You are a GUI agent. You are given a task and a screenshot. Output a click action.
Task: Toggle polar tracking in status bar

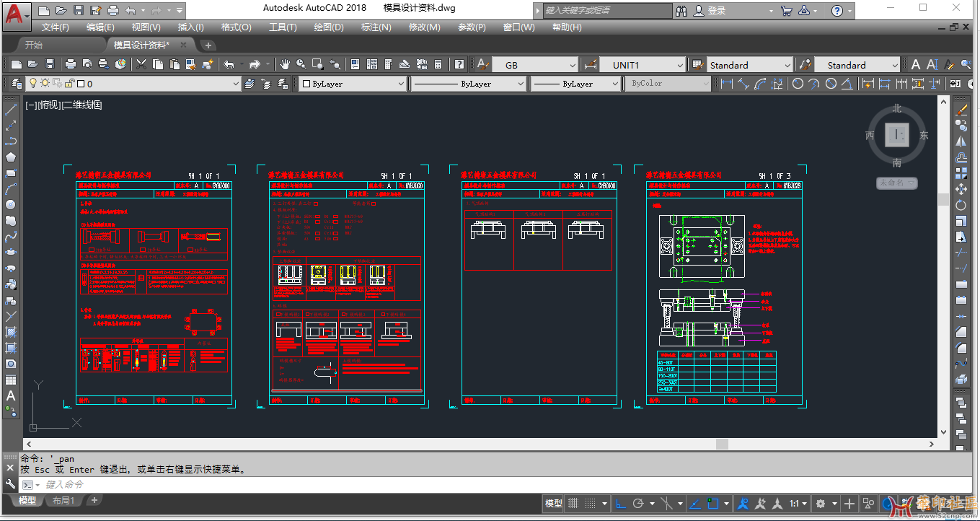pyautogui.click(x=638, y=503)
